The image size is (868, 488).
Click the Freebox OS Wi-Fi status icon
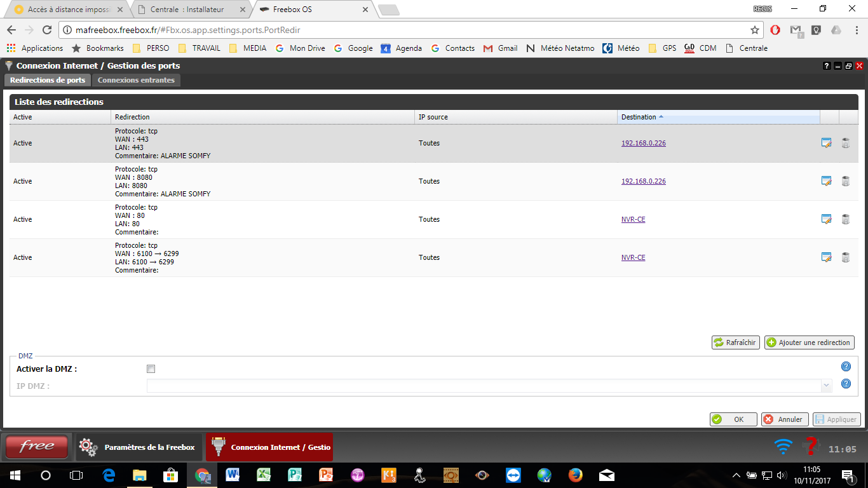(x=783, y=447)
